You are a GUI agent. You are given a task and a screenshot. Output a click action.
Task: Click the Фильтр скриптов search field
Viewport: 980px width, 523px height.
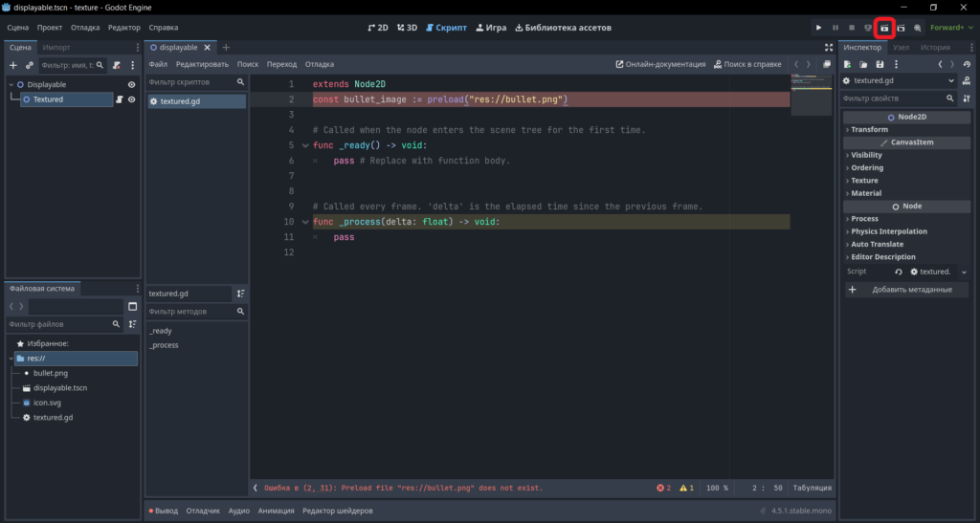pyautogui.click(x=196, y=82)
